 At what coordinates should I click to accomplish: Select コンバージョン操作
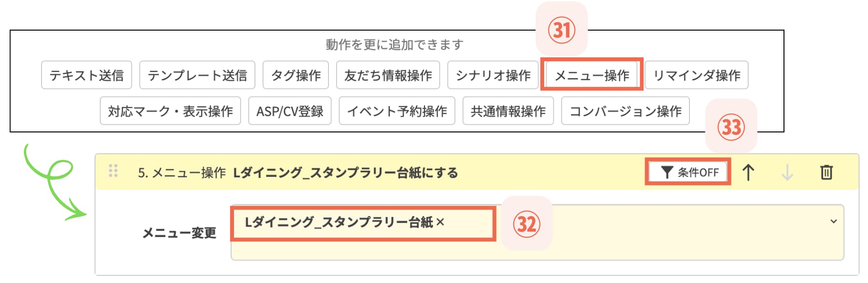click(625, 111)
